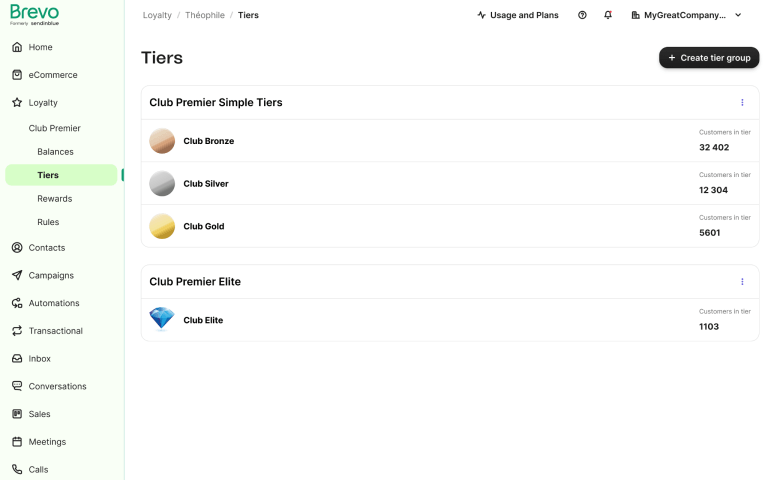Image resolution: width=768 pixels, height=480 pixels.
Task: Click the Inbox tray icon
Action: tap(17, 359)
